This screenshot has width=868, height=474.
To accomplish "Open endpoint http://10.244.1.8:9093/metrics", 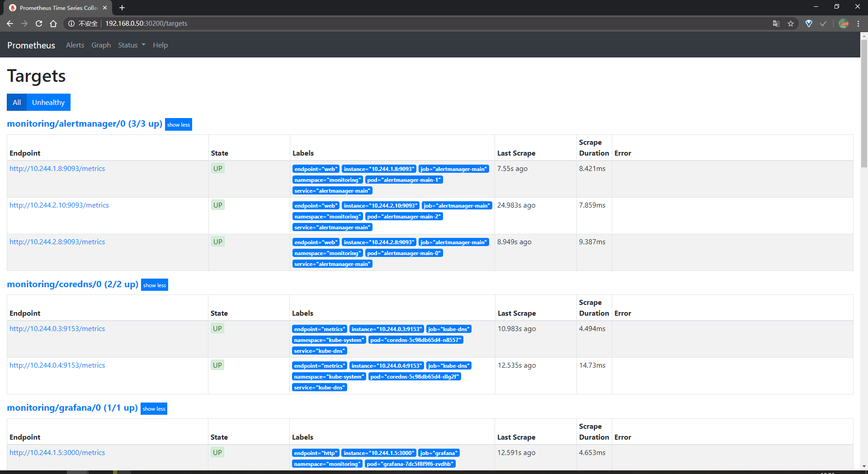I will [57, 169].
